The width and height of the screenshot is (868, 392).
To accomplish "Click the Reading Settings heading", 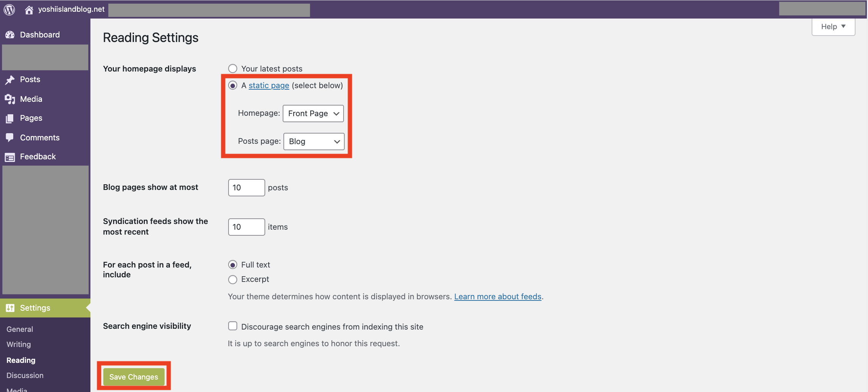I will coord(151,38).
